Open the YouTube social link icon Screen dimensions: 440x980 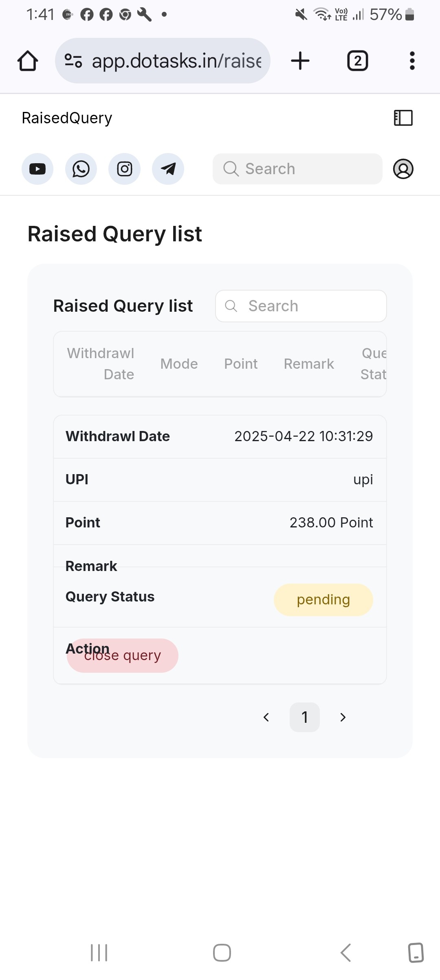coord(37,169)
